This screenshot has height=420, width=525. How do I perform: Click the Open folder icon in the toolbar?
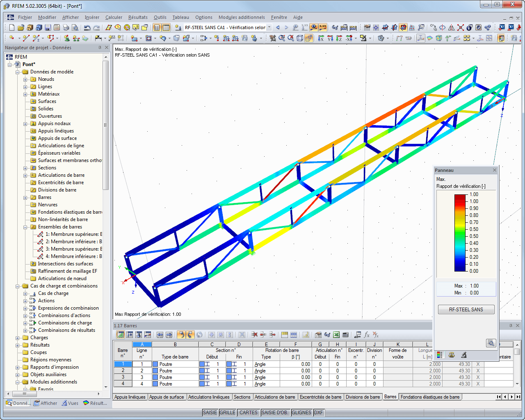(x=21, y=27)
